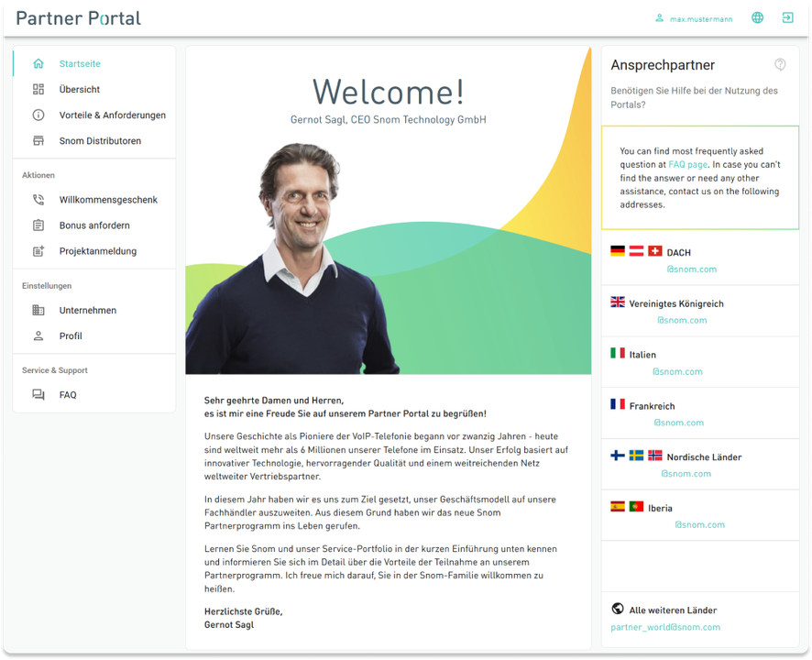The width and height of the screenshot is (812, 660).
Task: Click the Snom Distributoren store icon
Action: pyautogui.click(x=38, y=141)
